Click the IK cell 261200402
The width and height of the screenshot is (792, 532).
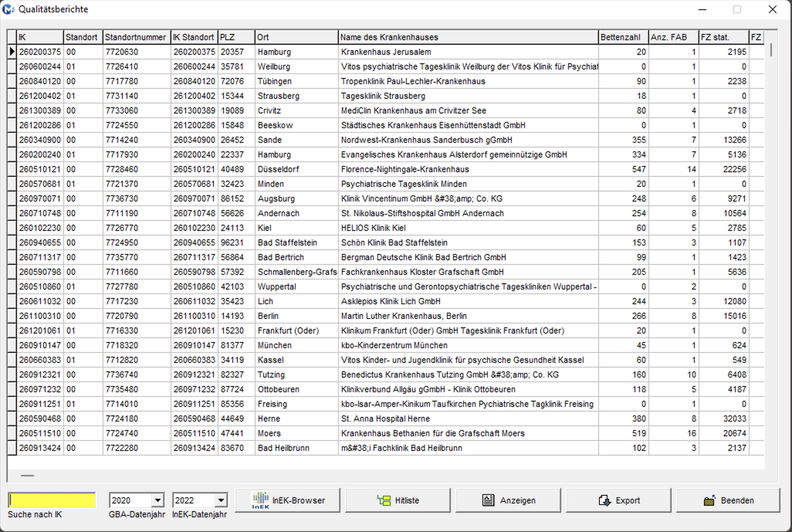[x=40, y=96]
